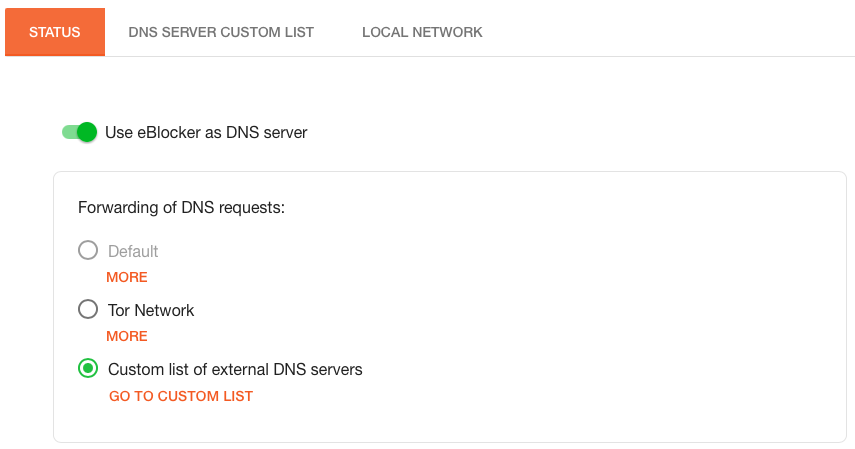
Task: Click 'Custom list of external DNS servers' text
Action: point(235,369)
